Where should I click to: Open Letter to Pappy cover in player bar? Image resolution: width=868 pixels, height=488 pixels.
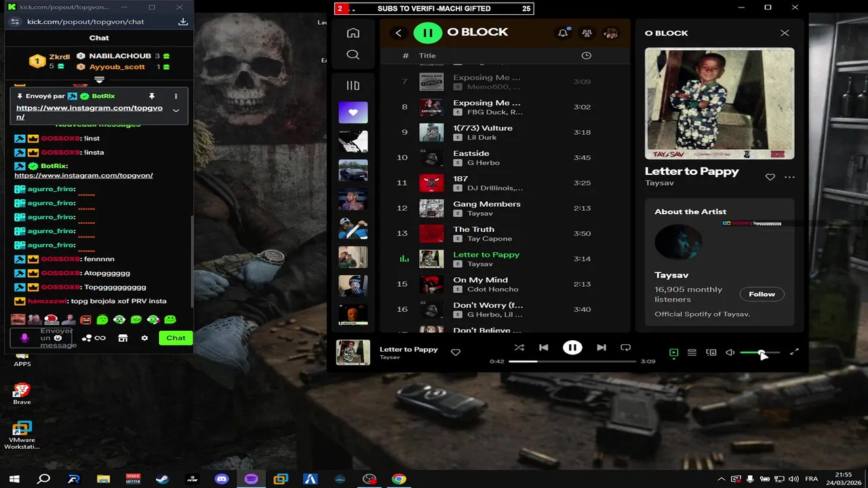click(353, 352)
